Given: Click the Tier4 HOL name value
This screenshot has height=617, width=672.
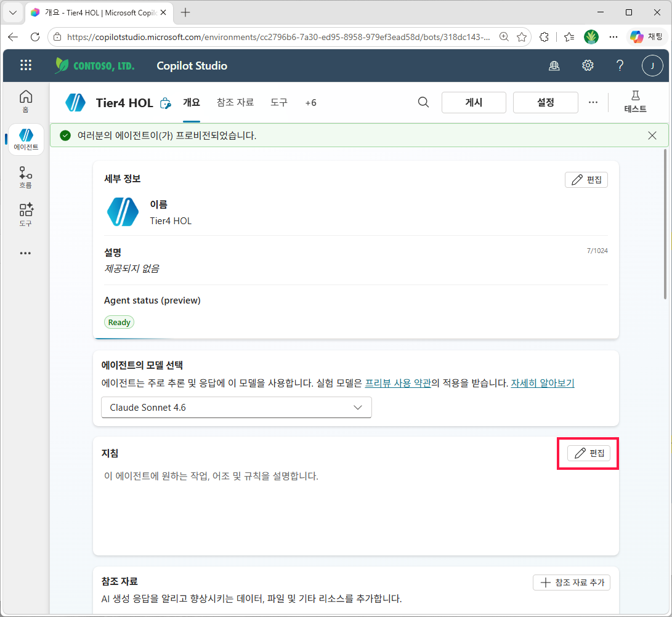Looking at the screenshot, I should pos(171,221).
